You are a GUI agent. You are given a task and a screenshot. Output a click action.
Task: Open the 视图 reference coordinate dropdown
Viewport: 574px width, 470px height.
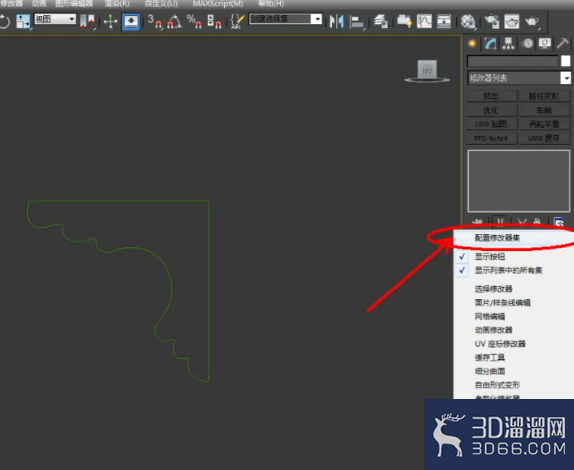point(55,19)
